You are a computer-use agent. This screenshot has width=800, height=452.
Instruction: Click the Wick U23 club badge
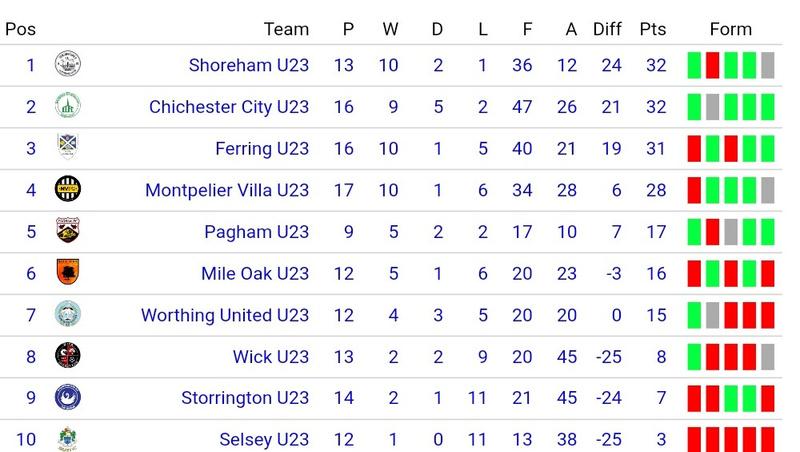click(x=68, y=356)
